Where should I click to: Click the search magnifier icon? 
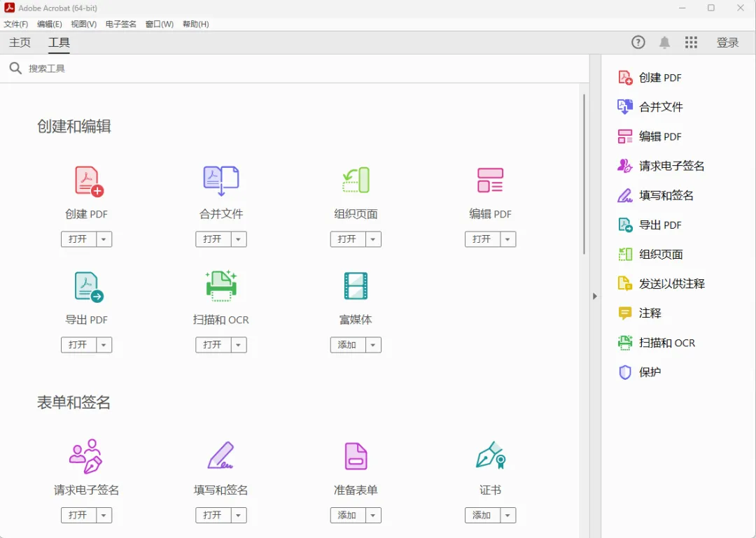click(15, 68)
